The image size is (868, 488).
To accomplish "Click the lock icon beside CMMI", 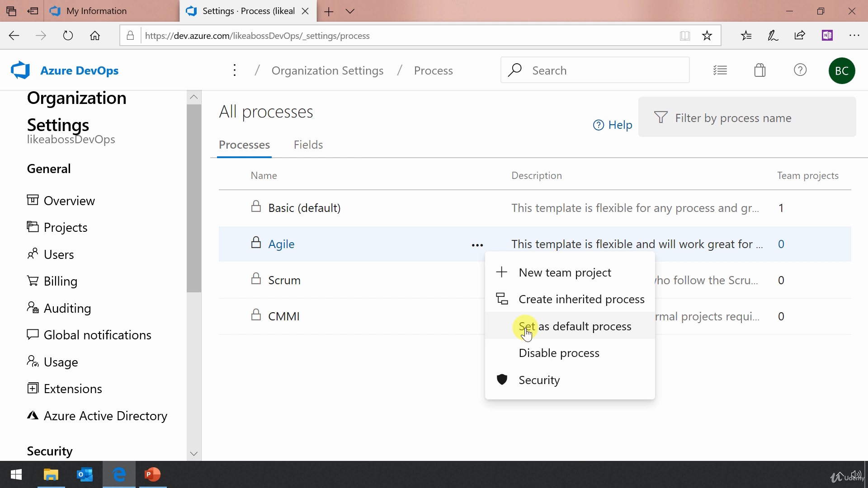I will (x=256, y=315).
